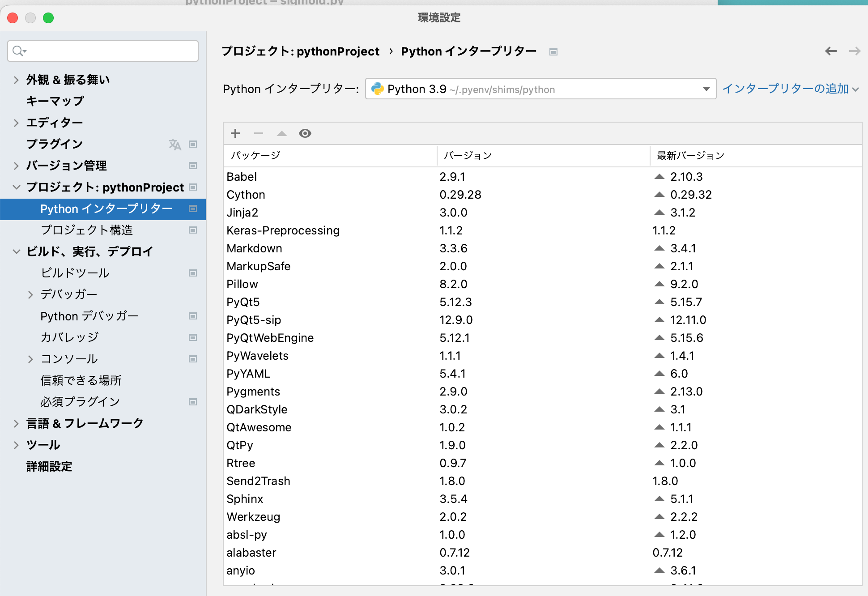
Task: Navigate forward with the right arrow
Action: tap(855, 51)
